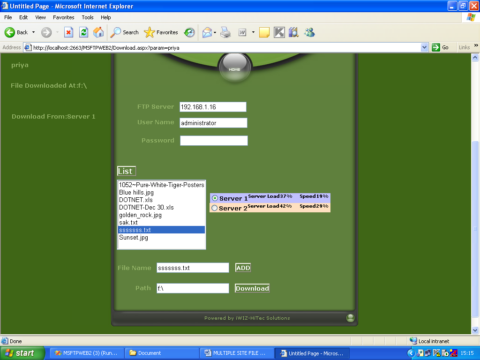Go back with the Back arrow
Screen dimensions: 480x360
16,32
